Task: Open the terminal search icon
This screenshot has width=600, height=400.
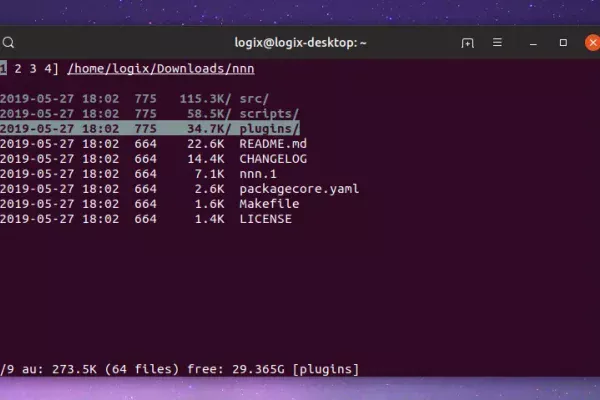Action: tap(8, 42)
